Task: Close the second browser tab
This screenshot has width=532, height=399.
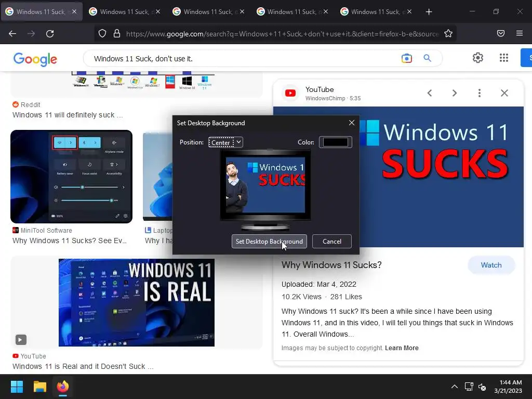Action: point(158,12)
